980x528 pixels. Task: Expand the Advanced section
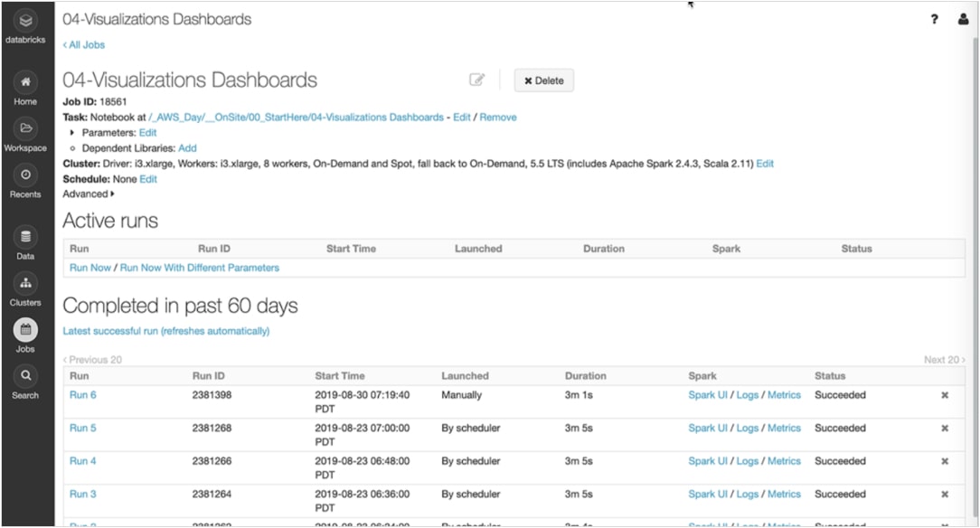tap(89, 193)
